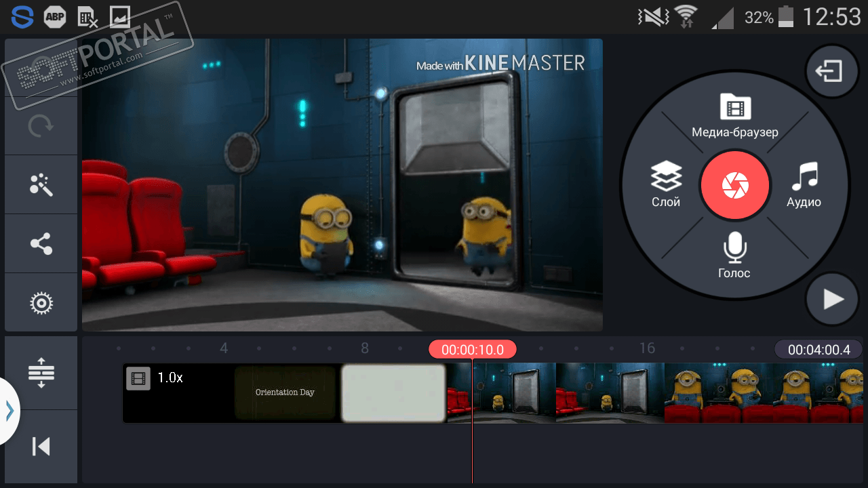This screenshot has height=488, width=868.
Task: Tap the red camera shutter button
Action: pyautogui.click(x=734, y=185)
